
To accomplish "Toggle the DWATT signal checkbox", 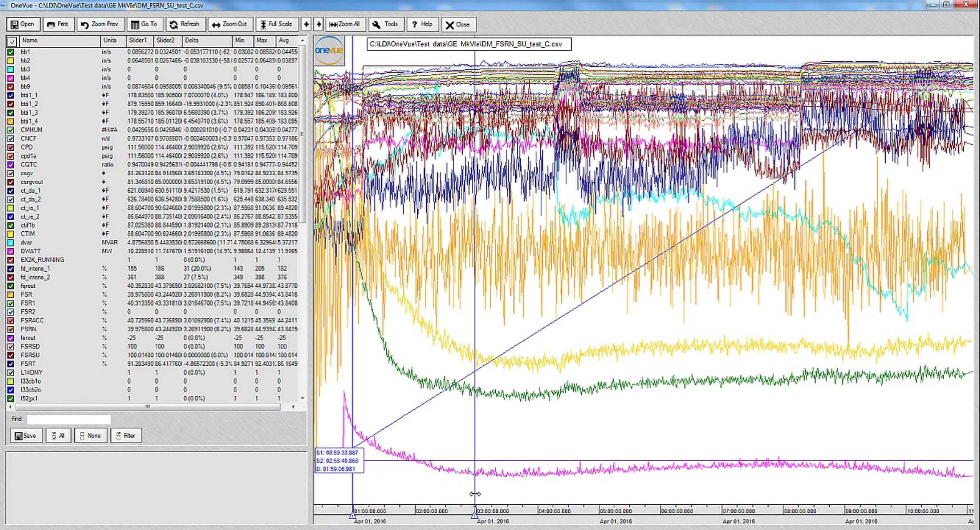I will click(x=11, y=251).
